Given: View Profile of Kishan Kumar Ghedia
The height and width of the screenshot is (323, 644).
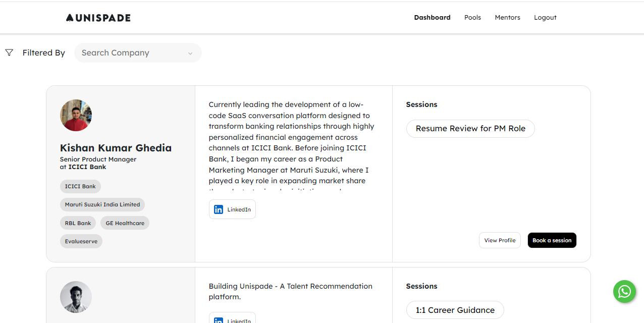Looking at the screenshot, I should (x=500, y=240).
